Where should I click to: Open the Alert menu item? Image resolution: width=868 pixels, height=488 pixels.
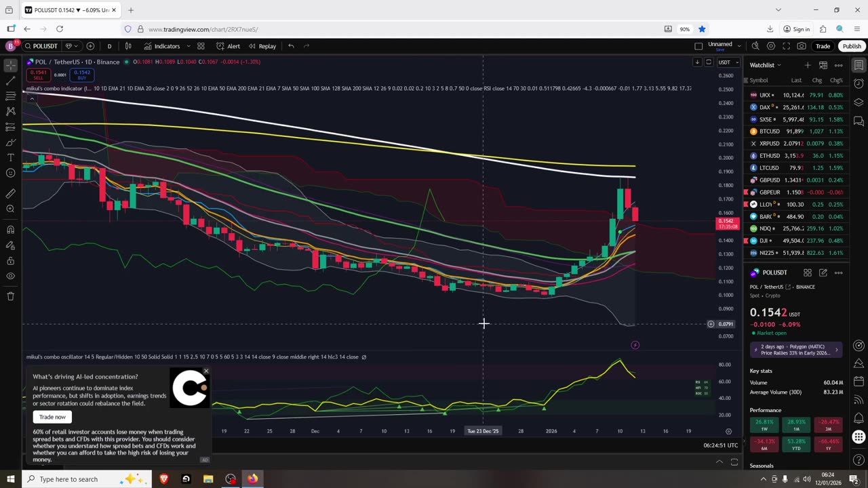point(228,46)
